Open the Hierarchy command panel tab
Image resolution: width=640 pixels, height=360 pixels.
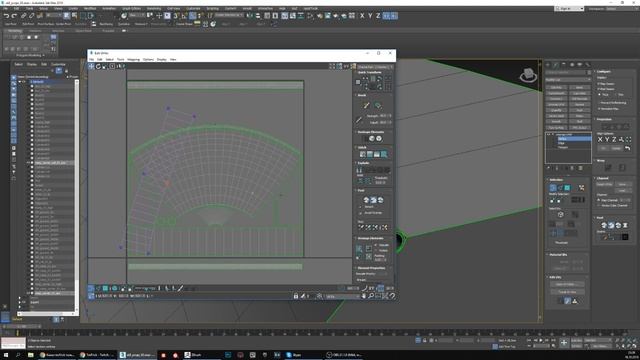coord(564,65)
